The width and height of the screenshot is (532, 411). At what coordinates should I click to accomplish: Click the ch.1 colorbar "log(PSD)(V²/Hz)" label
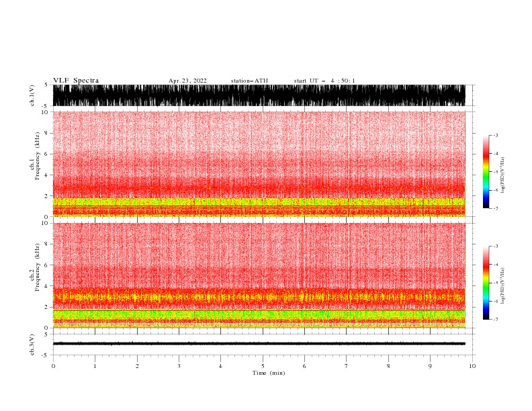pos(502,175)
